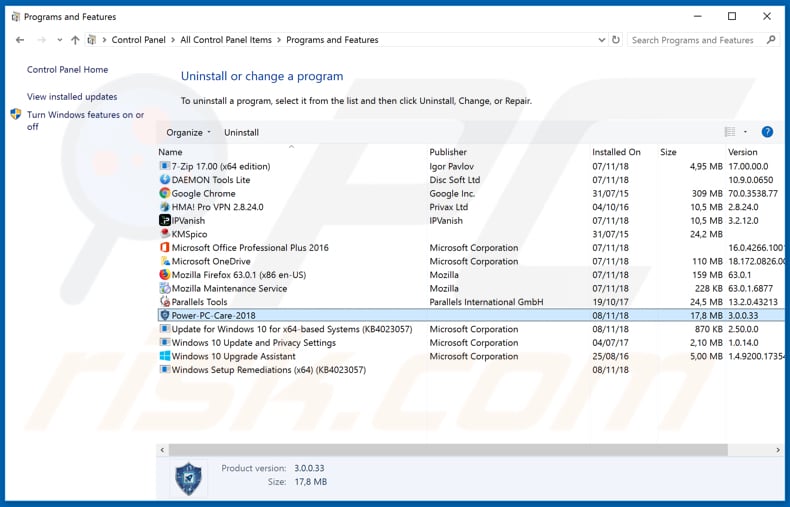Screen dimensions: 790x507
Task: Click the search magnifier icon
Action: [x=770, y=39]
